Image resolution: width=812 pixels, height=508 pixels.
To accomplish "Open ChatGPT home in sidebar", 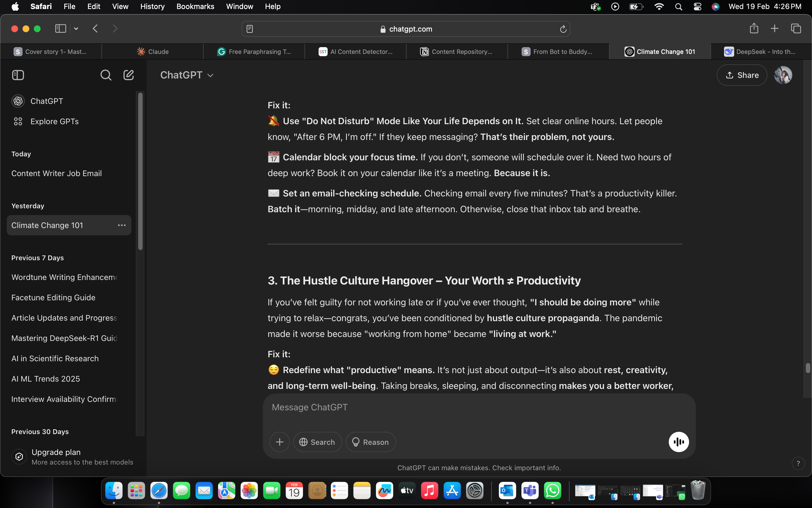I will [69, 101].
